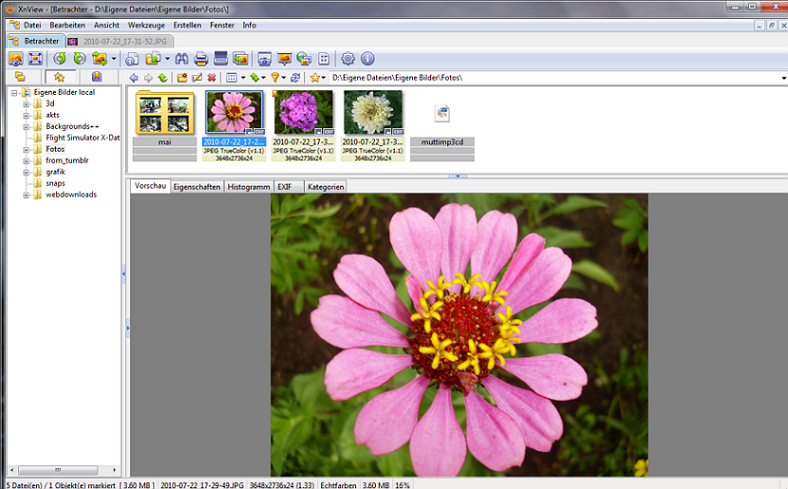Click the binoculars search icon
This screenshot has height=489, width=788.
click(181, 59)
